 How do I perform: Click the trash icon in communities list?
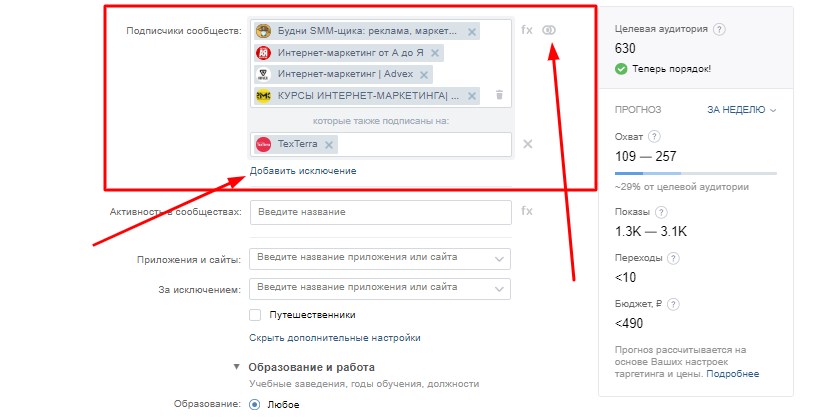(x=499, y=95)
